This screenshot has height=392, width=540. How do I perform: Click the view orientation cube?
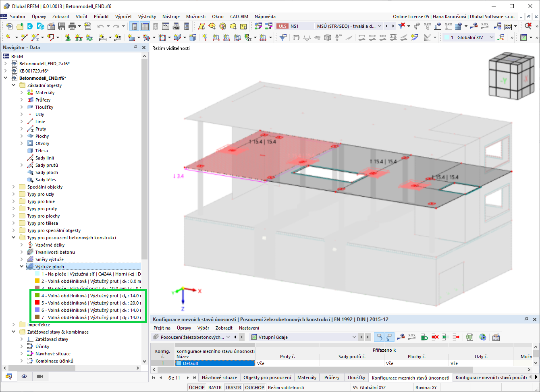pyautogui.click(x=511, y=76)
